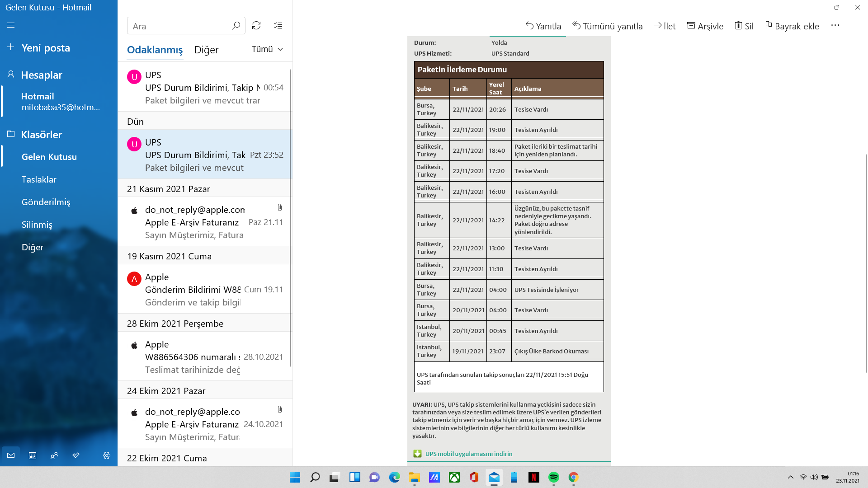Expand the Tümü filter dropdown

click(x=267, y=49)
